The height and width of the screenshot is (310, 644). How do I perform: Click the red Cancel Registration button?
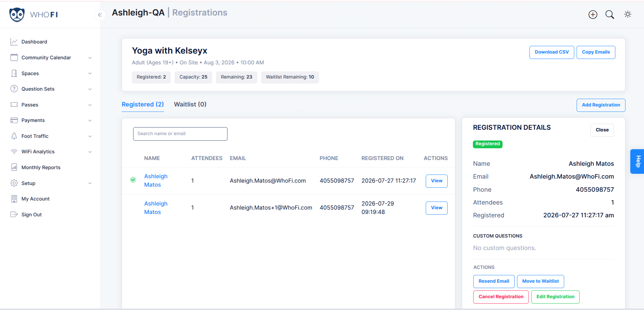click(x=501, y=297)
